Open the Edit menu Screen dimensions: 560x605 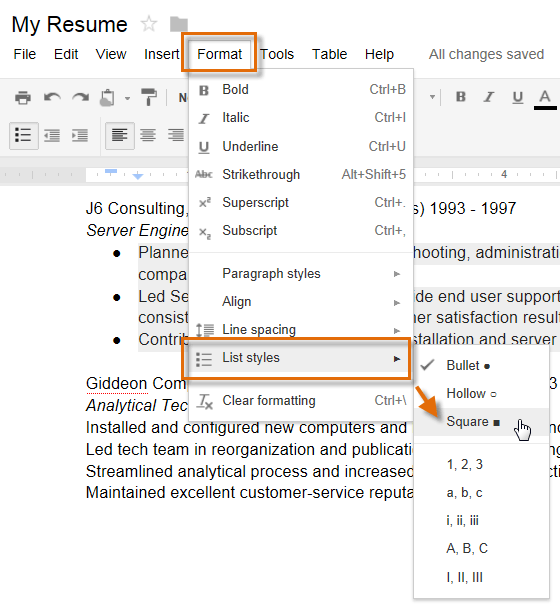[x=66, y=54]
